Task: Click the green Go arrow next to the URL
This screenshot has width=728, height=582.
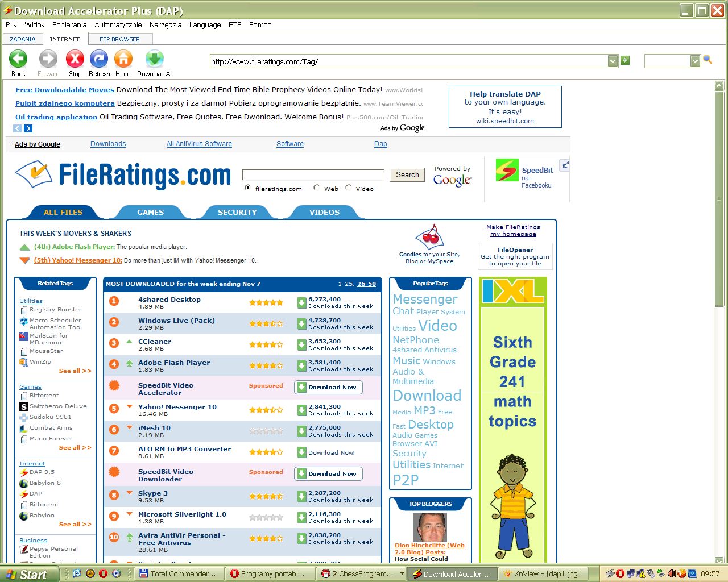Action: (x=625, y=60)
